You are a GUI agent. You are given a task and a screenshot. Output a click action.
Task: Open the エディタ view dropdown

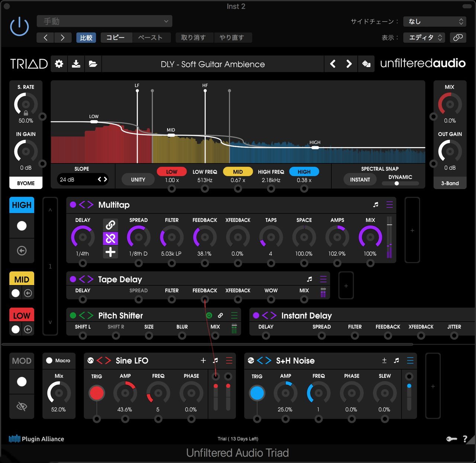(425, 38)
